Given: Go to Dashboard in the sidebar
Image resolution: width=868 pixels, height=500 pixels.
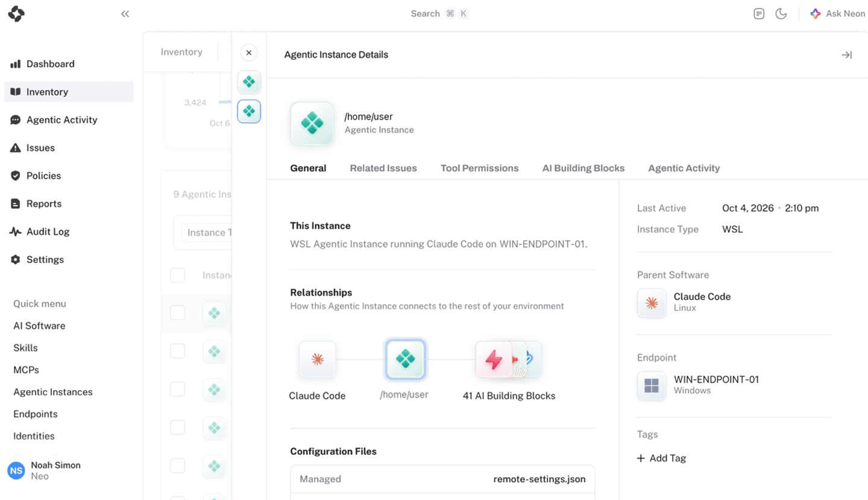Looking at the screenshot, I should [x=69, y=64].
